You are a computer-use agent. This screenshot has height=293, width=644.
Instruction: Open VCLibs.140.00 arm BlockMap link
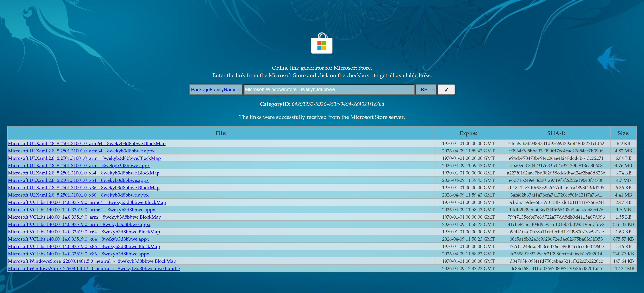[85, 217]
